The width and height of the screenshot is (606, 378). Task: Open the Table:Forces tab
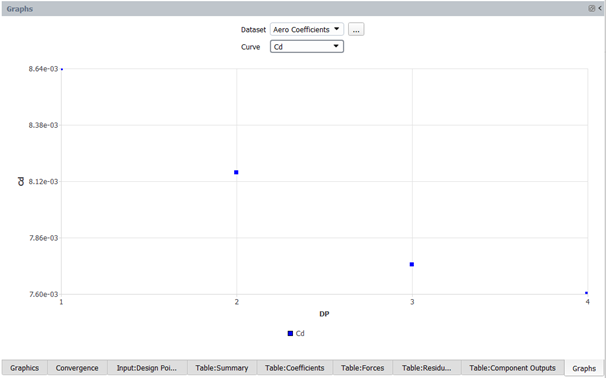pos(363,368)
